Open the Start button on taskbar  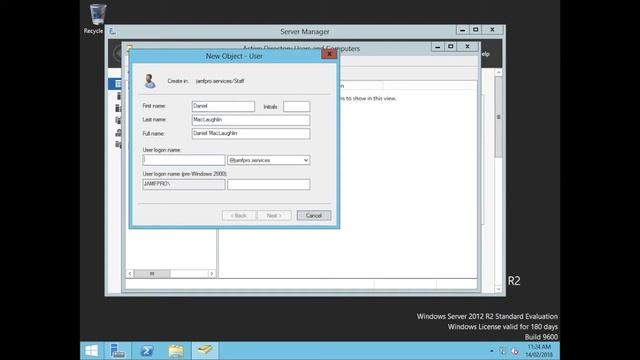[91, 351]
